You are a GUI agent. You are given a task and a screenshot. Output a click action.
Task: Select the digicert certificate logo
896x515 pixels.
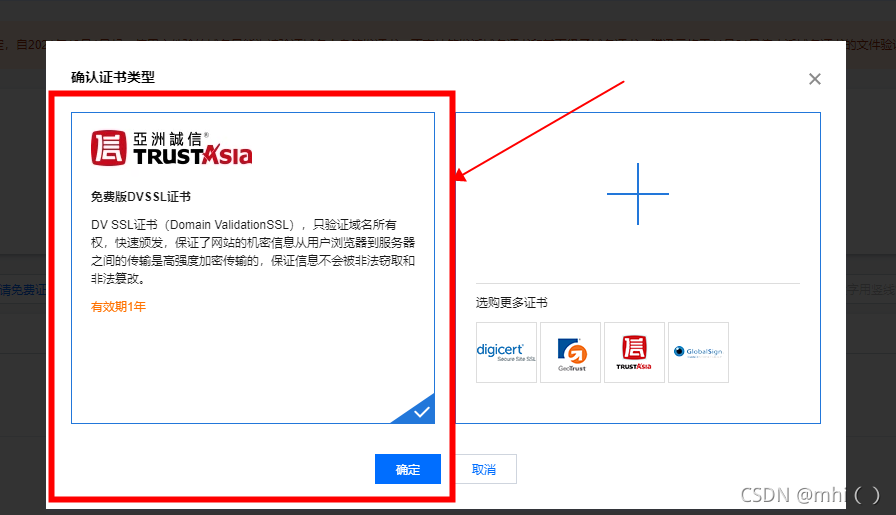point(506,352)
